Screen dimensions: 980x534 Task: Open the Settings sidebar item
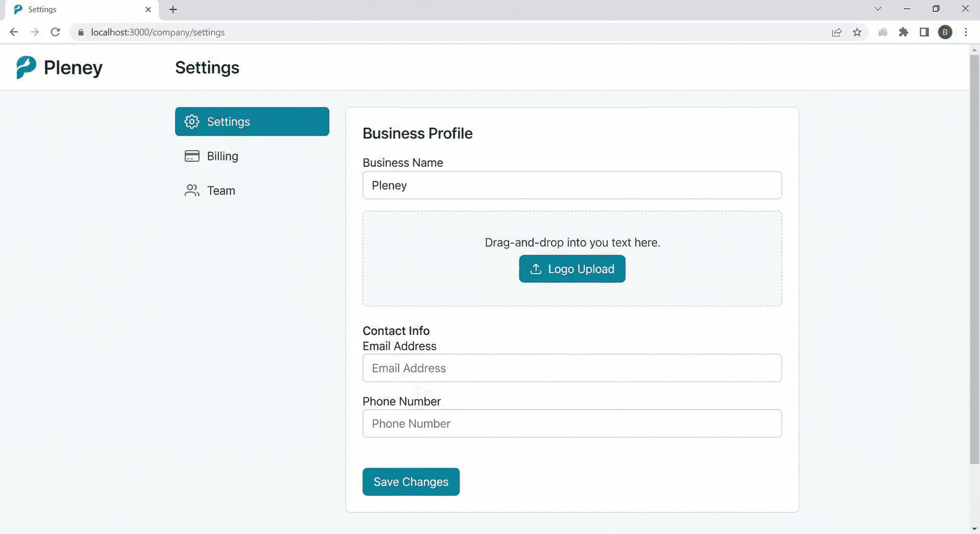click(252, 121)
